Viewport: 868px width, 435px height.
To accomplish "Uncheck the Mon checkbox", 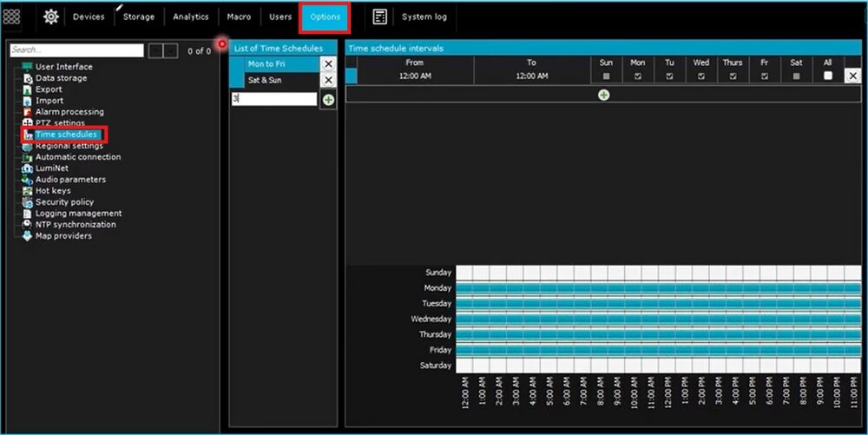I will point(638,76).
